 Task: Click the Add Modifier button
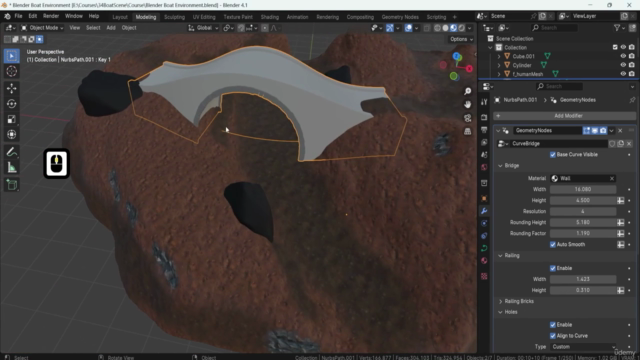[564, 116]
